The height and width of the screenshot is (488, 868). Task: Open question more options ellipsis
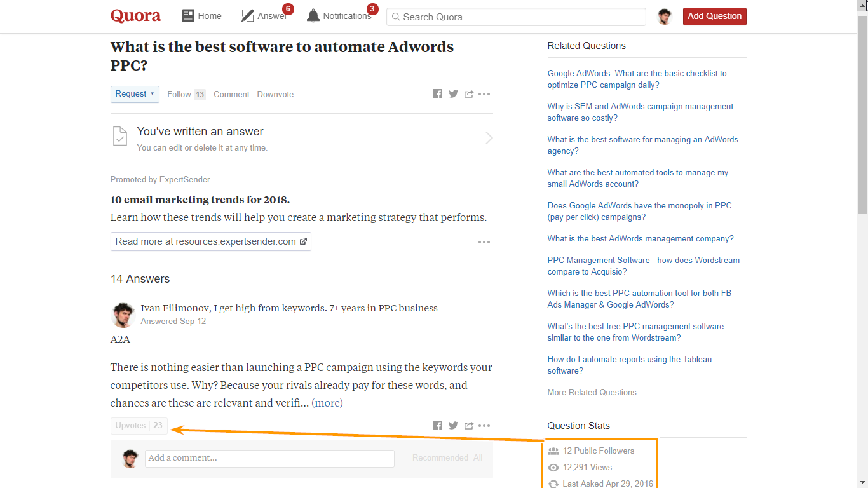[484, 94]
